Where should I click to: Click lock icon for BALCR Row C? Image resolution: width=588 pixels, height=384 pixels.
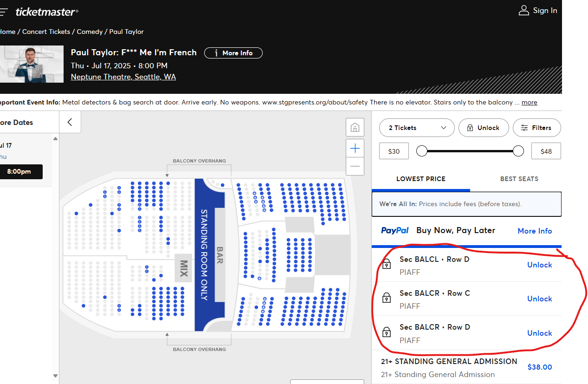[x=387, y=298]
